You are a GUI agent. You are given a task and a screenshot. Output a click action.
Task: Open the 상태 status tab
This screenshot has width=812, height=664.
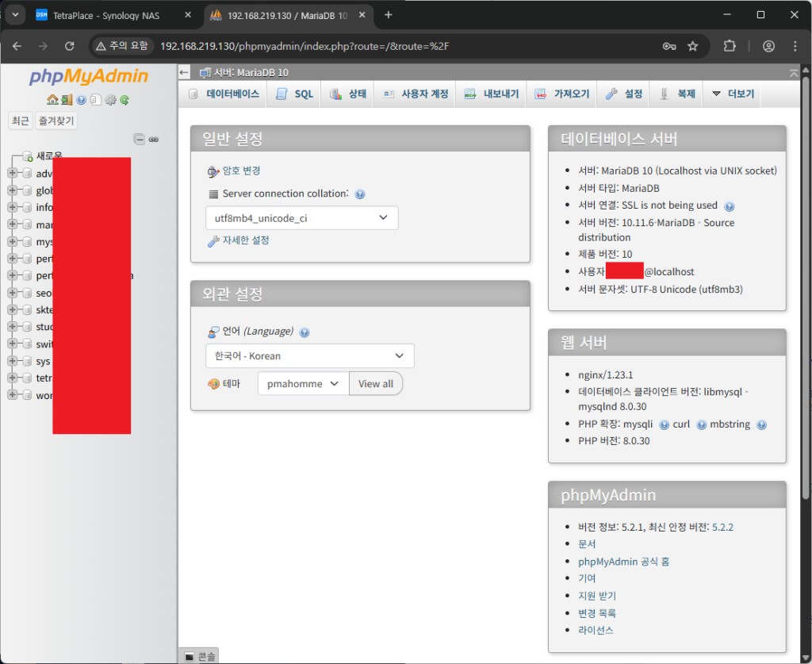(348, 94)
